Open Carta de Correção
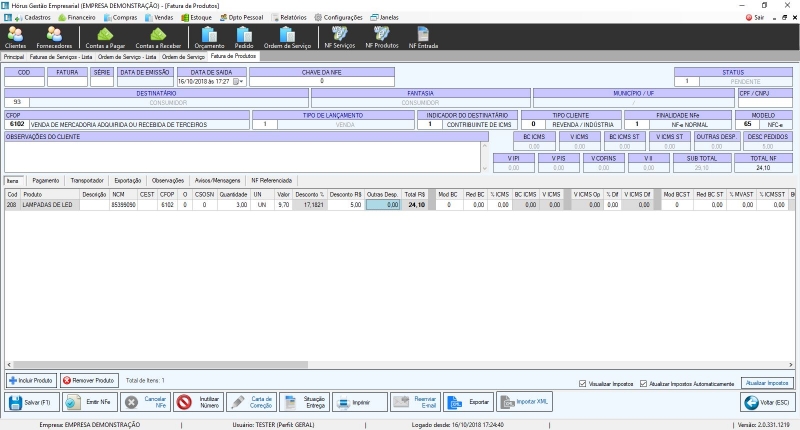 (x=252, y=402)
